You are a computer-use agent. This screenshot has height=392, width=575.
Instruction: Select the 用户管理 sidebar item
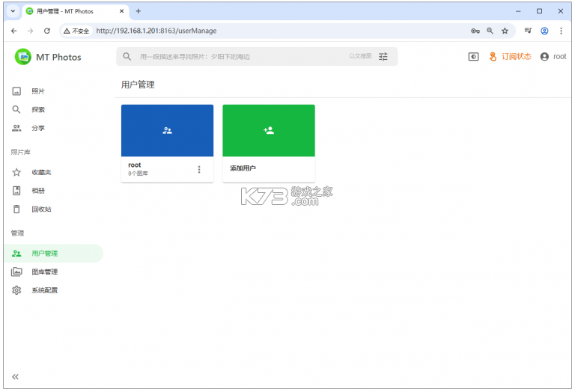pos(54,253)
